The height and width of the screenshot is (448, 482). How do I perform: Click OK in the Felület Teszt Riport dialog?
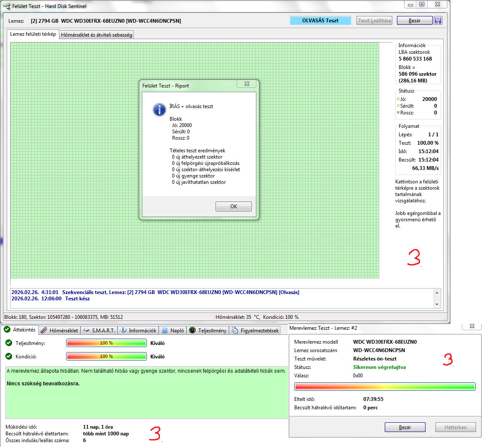click(x=234, y=207)
